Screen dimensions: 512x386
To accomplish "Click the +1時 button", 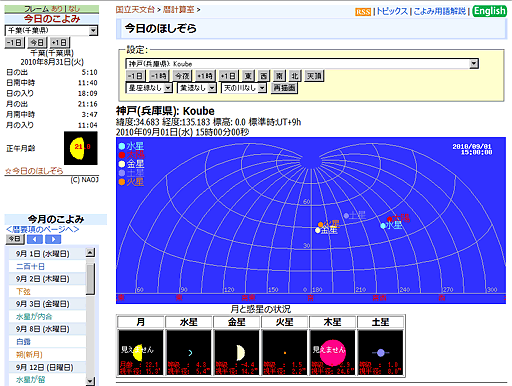I will (205, 76).
